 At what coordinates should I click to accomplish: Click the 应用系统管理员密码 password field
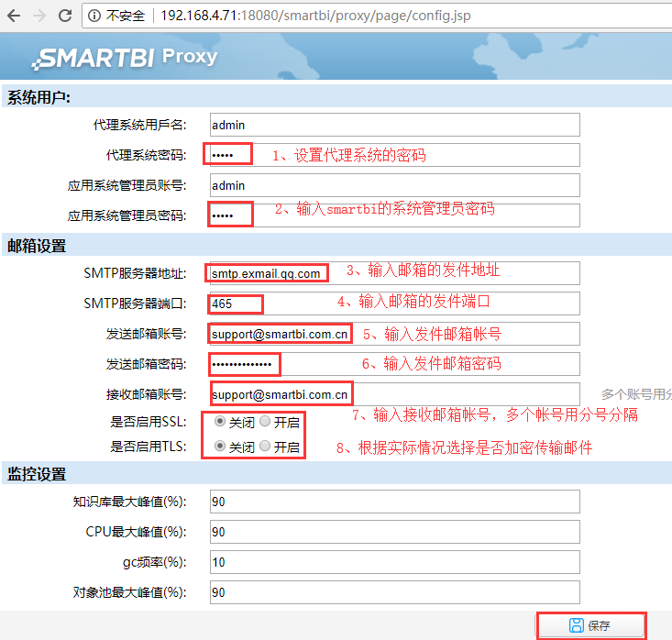click(395, 215)
